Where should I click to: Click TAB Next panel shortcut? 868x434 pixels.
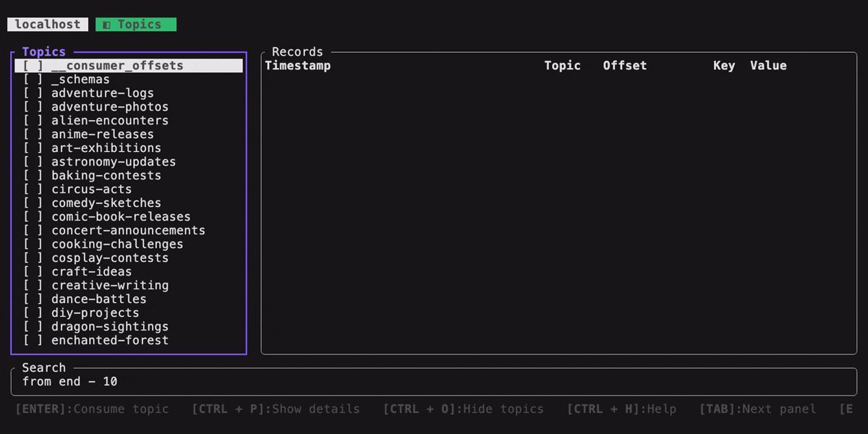(757, 409)
